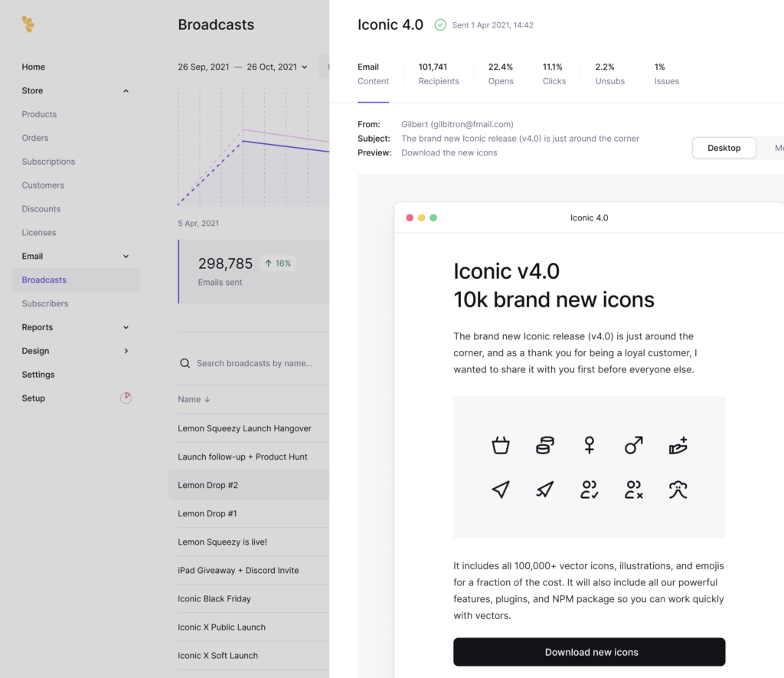This screenshot has height=678, width=784.
Task: Open Iconic X Public Launch broadcast
Action: 221,627
